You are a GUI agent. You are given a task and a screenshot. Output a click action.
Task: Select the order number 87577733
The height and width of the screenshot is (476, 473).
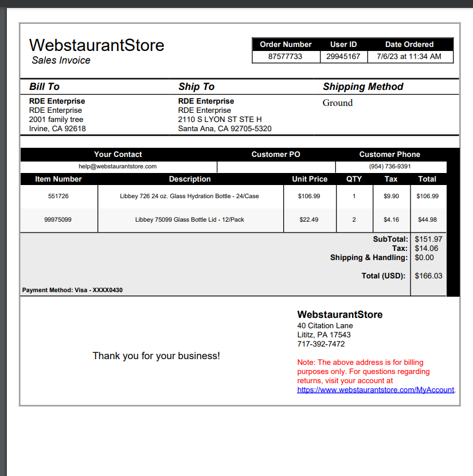point(285,57)
